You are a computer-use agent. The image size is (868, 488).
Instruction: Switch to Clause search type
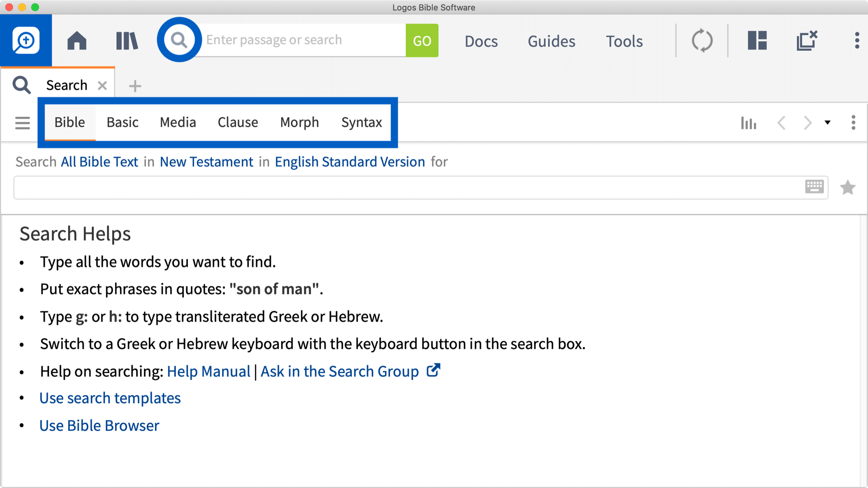click(x=238, y=122)
